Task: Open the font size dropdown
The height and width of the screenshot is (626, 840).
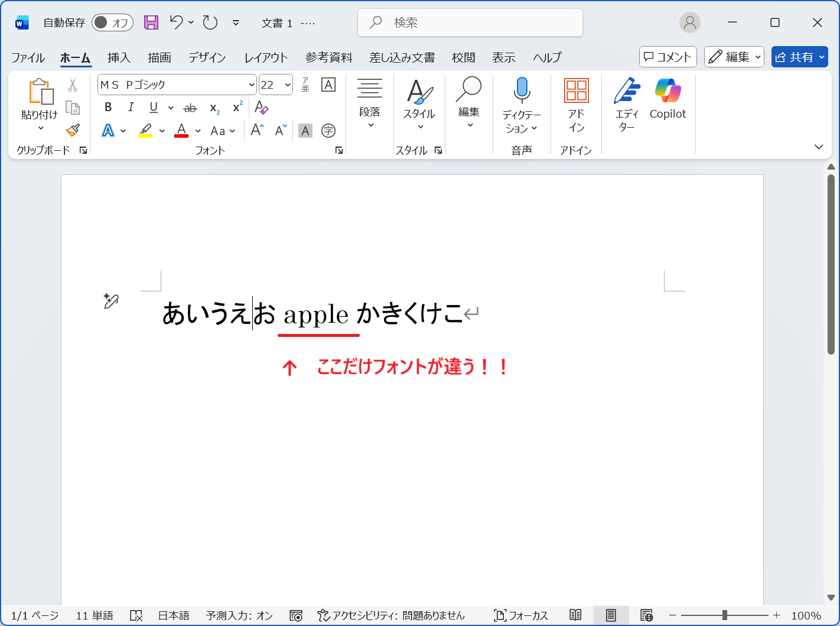Action: click(288, 85)
